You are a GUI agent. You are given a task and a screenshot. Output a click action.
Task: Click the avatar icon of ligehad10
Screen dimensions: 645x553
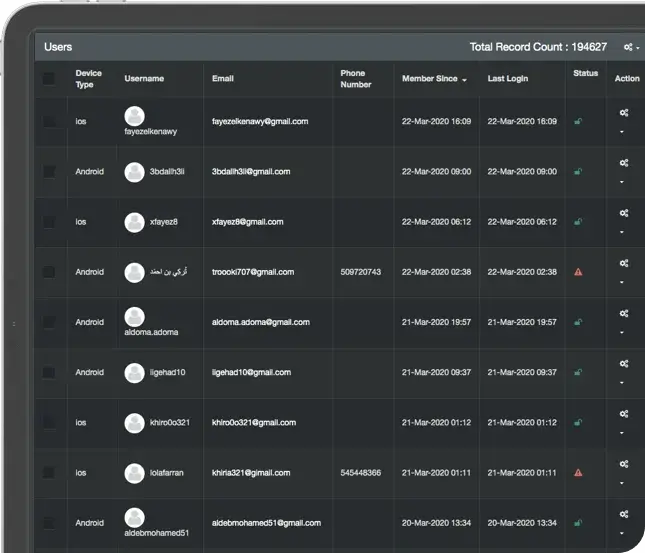pyautogui.click(x=134, y=372)
